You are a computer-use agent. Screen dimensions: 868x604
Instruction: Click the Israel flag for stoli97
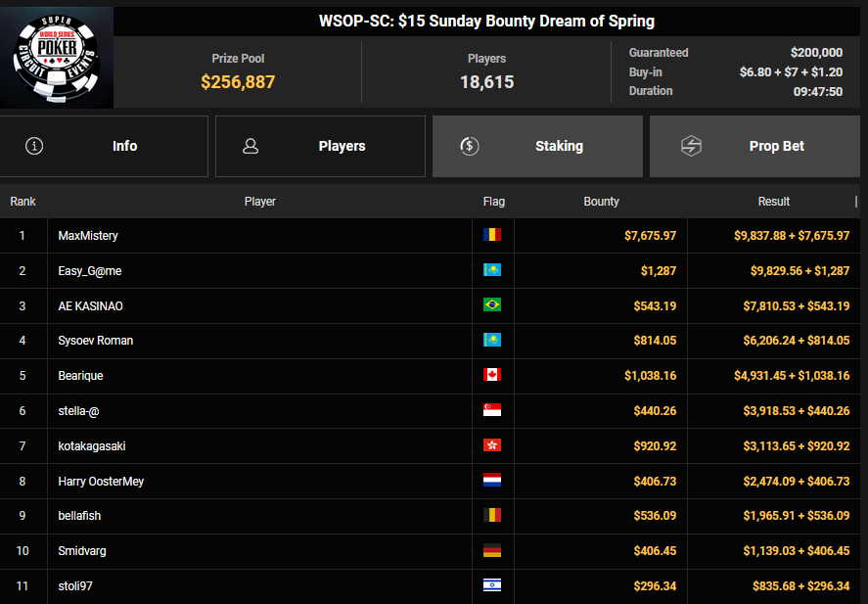point(492,586)
